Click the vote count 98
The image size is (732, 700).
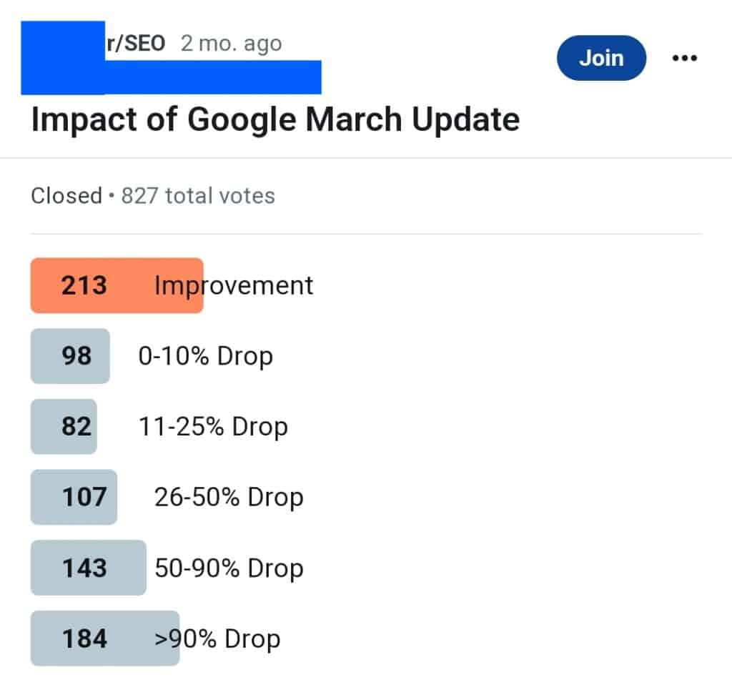[69, 355]
